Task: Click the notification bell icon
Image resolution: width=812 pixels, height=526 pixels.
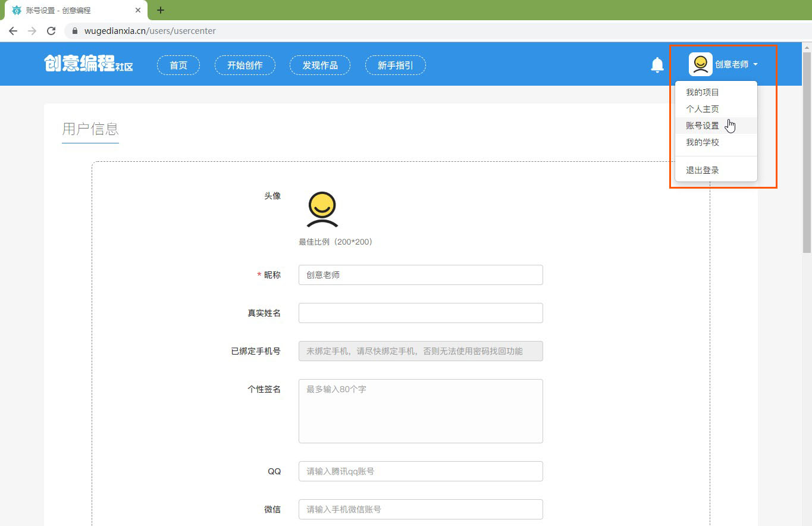Action: pos(657,65)
